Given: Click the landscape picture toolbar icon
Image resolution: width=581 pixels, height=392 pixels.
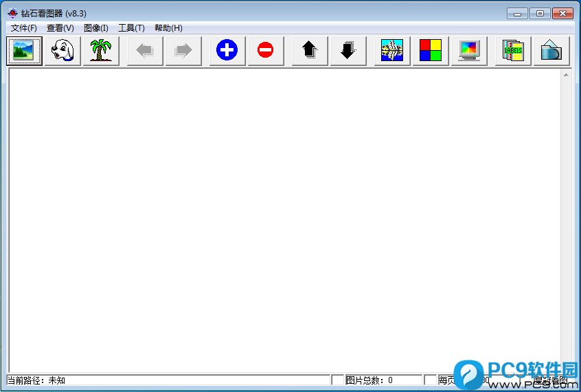Looking at the screenshot, I should point(24,51).
